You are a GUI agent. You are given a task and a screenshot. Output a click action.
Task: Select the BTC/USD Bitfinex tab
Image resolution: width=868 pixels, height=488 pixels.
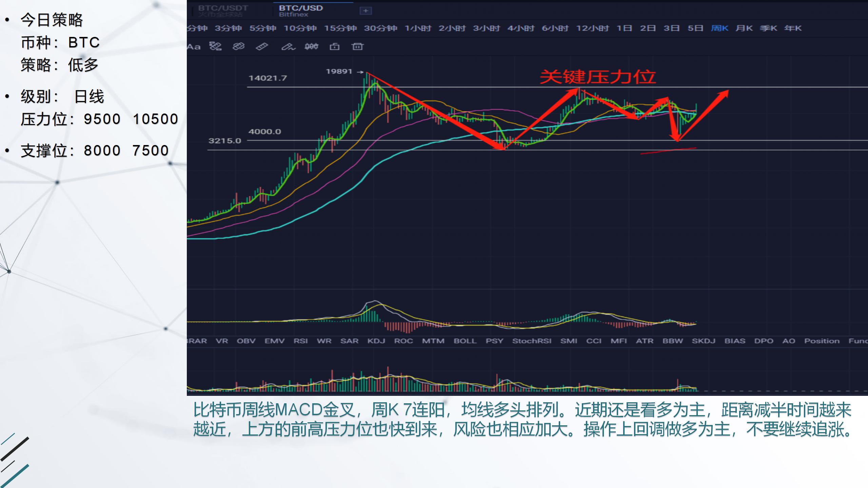pyautogui.click(x=301, y=11)
